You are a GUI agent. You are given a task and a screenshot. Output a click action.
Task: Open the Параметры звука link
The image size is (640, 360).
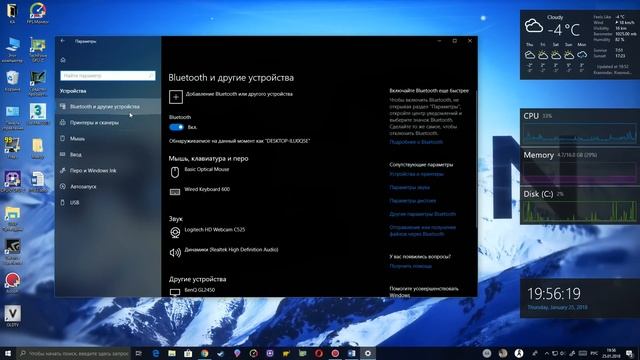tap(409, 187)
